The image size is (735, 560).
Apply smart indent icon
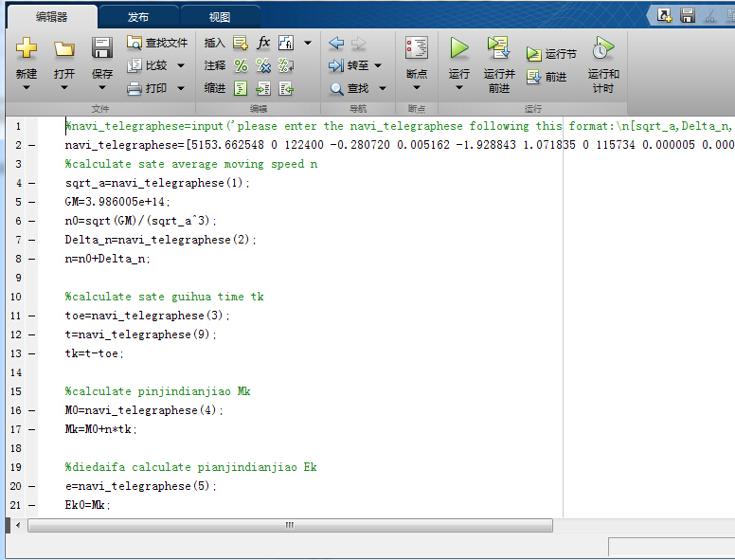pyautogui.click(x=241, y=88)
